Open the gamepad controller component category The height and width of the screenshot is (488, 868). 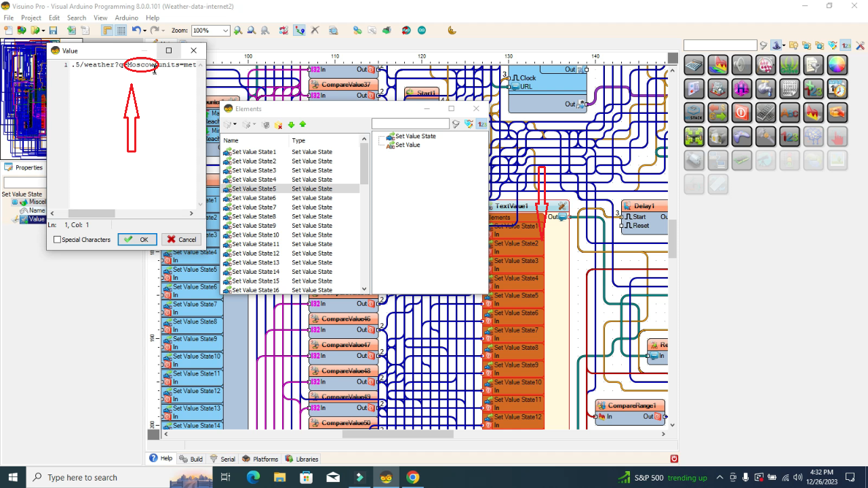742,136
